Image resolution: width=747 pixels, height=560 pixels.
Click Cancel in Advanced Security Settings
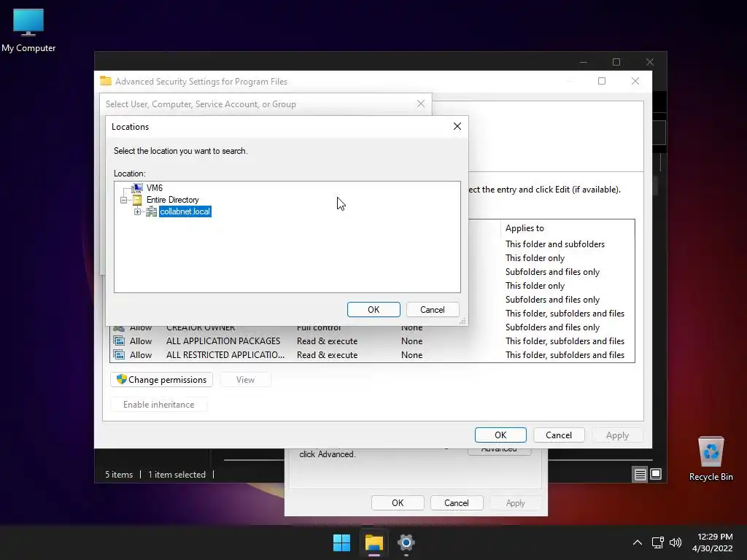pyautogui.click(x=558, y=435)
